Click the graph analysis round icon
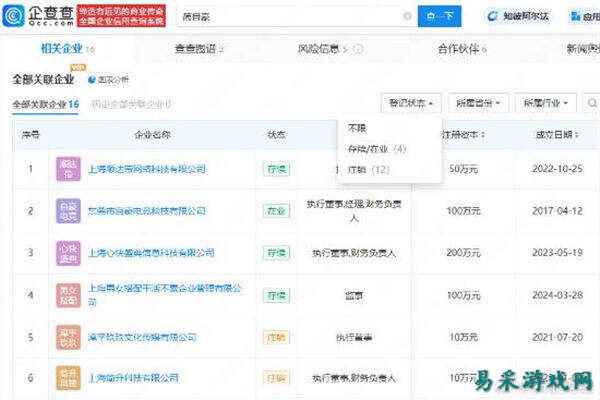600x400 pixels. [91, 80]
